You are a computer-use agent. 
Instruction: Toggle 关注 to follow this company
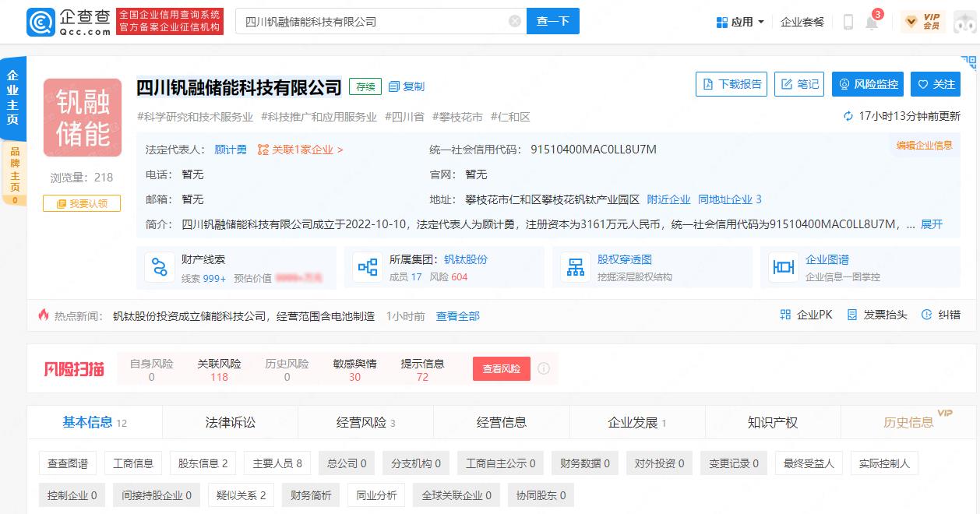pyautogui.click(x=934, y=84)
